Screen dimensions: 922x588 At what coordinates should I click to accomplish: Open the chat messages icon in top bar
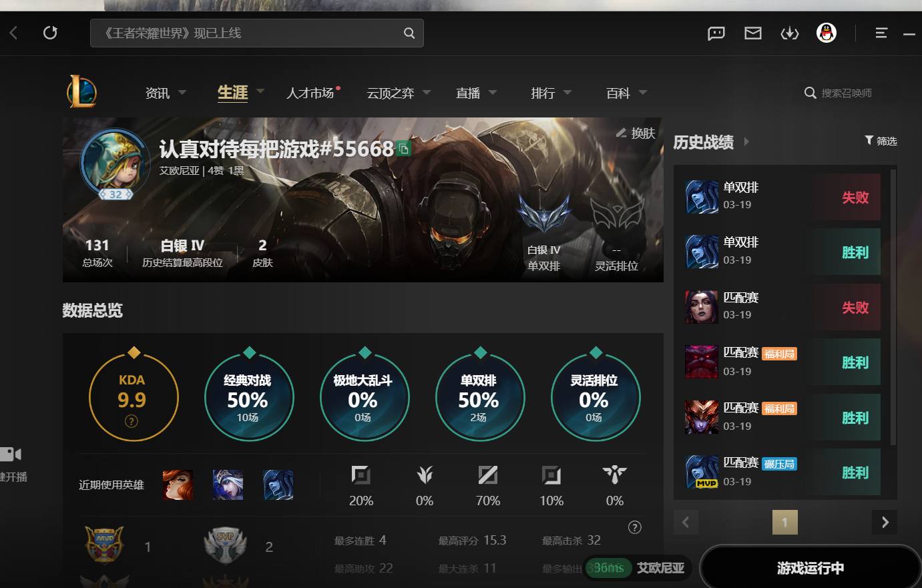716,33
